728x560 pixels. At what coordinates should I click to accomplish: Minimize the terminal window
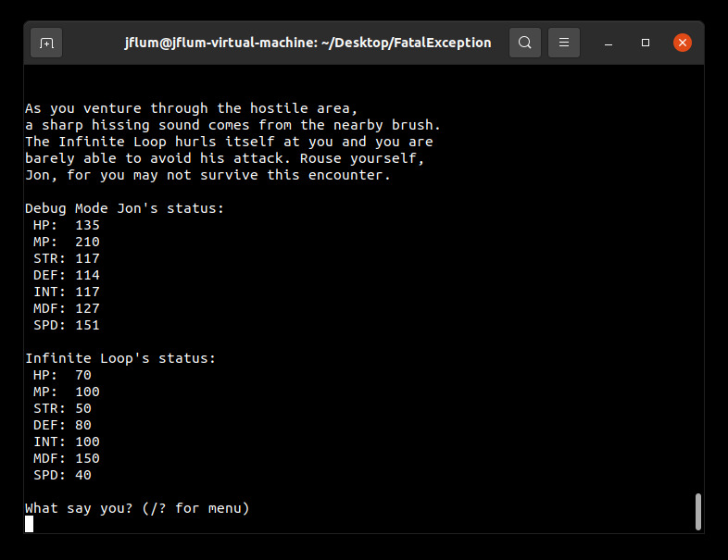click(x=609, y=43)
